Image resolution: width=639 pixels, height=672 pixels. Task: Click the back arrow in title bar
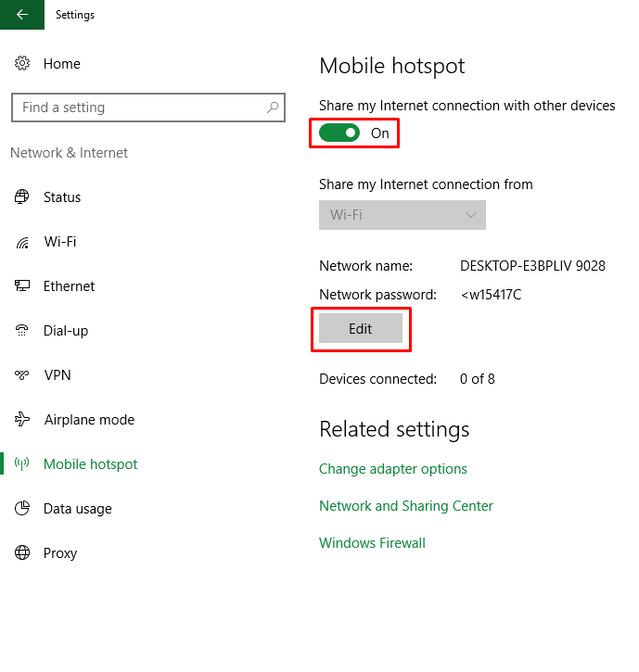(22, 15)
